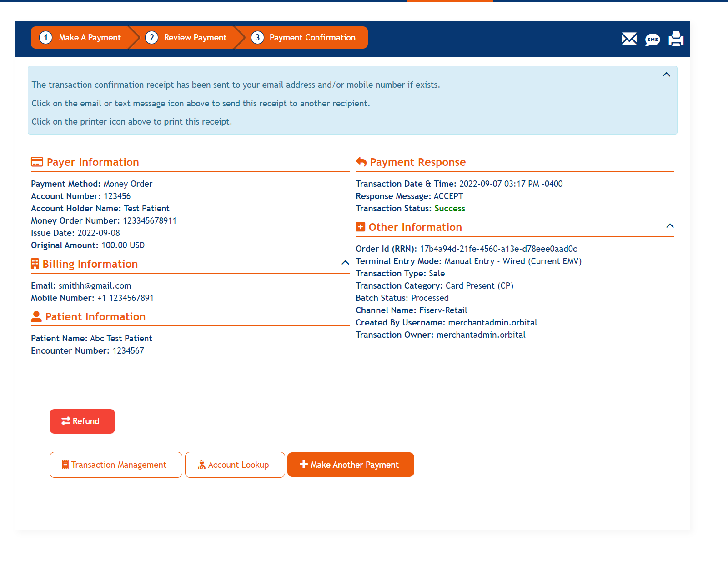This screenshot has height=565, width=728.
Task: Collapse the Billing Information section
Action: pyautogui.click(x=344, y=263)
